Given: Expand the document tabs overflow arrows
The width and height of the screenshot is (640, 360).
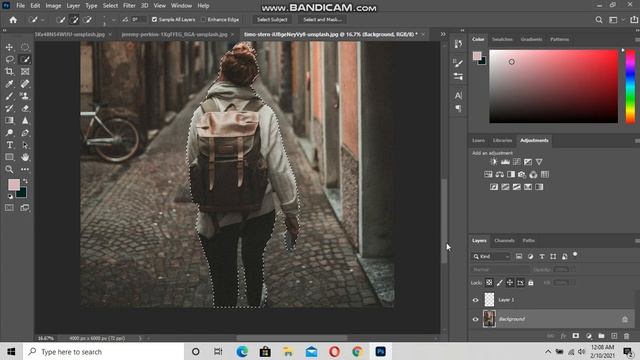Looking at the screenshot, I should (x=443, y=34).
